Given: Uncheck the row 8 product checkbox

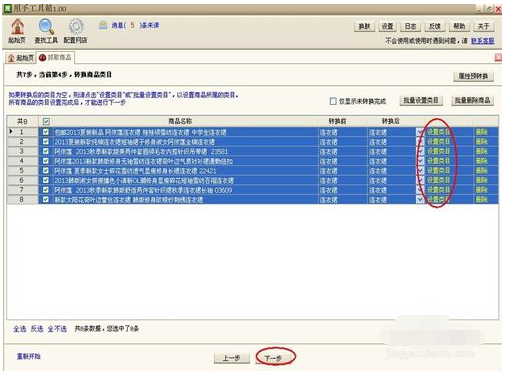Looking at the screenshot, I should tap(46, 200).
